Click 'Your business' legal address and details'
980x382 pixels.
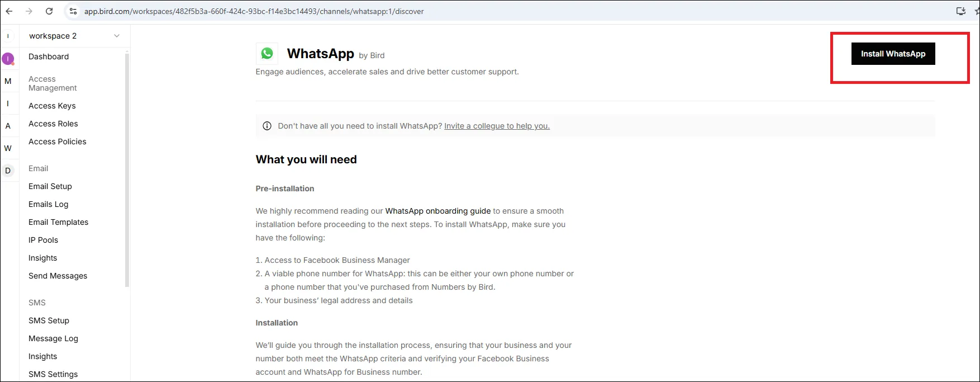pyautogui.click(x=339, y=300)
